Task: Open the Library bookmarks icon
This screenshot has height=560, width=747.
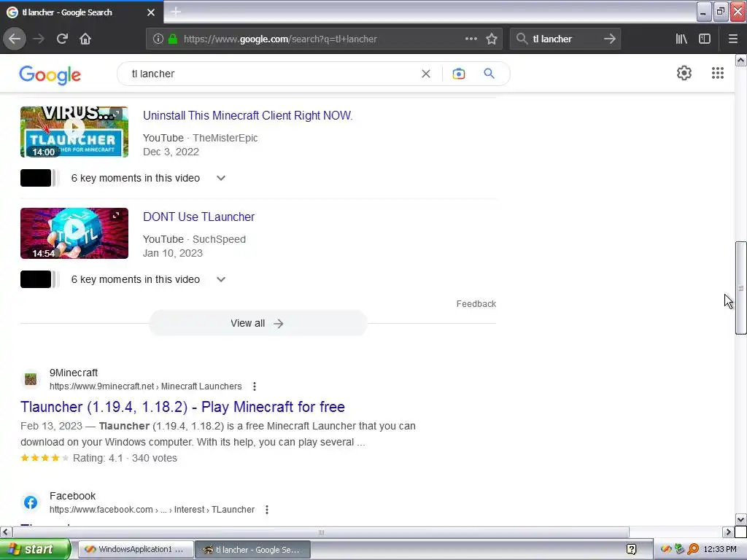Action: pyautogui.click(x=681, y=39)
